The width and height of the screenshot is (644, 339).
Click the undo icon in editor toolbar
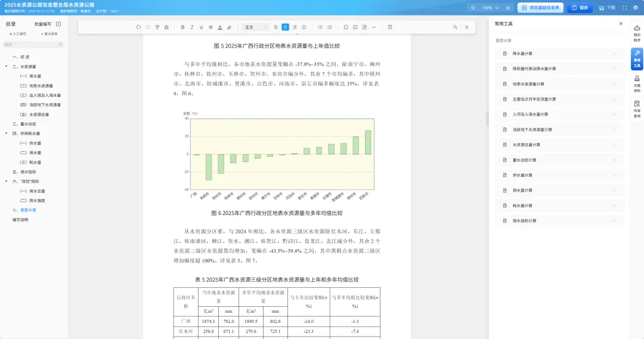click(138, 27)
